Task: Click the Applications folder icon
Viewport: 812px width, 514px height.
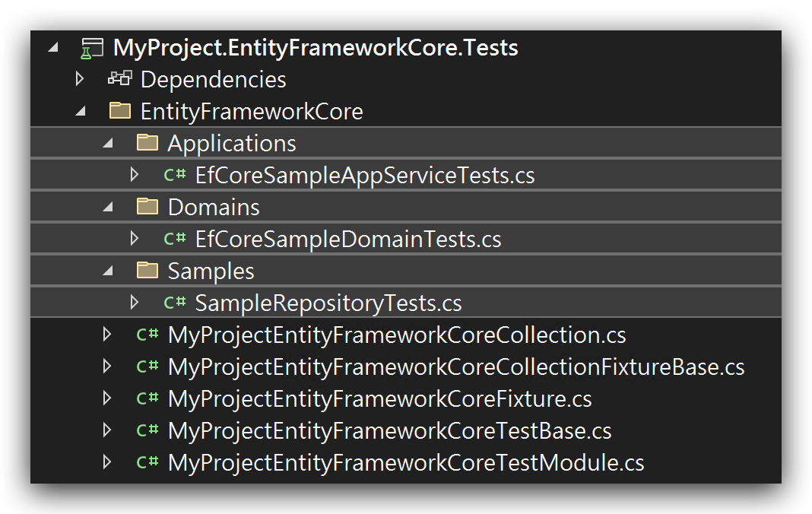Action: point(146,143)
